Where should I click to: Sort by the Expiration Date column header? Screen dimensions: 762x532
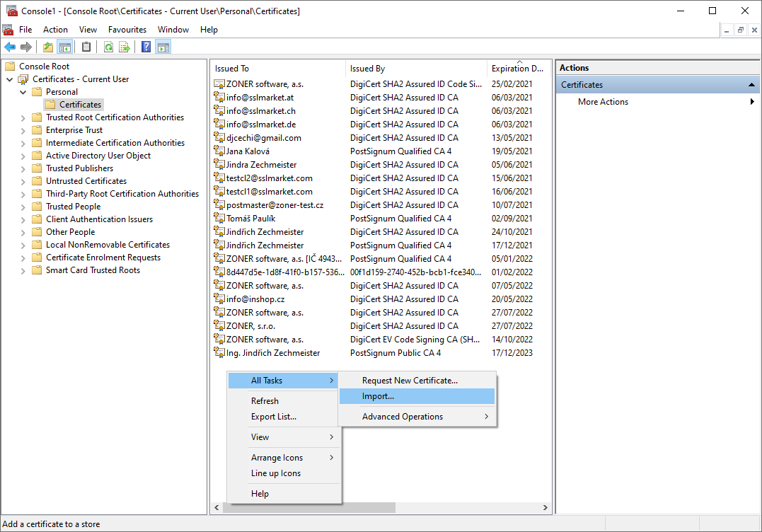518,69
